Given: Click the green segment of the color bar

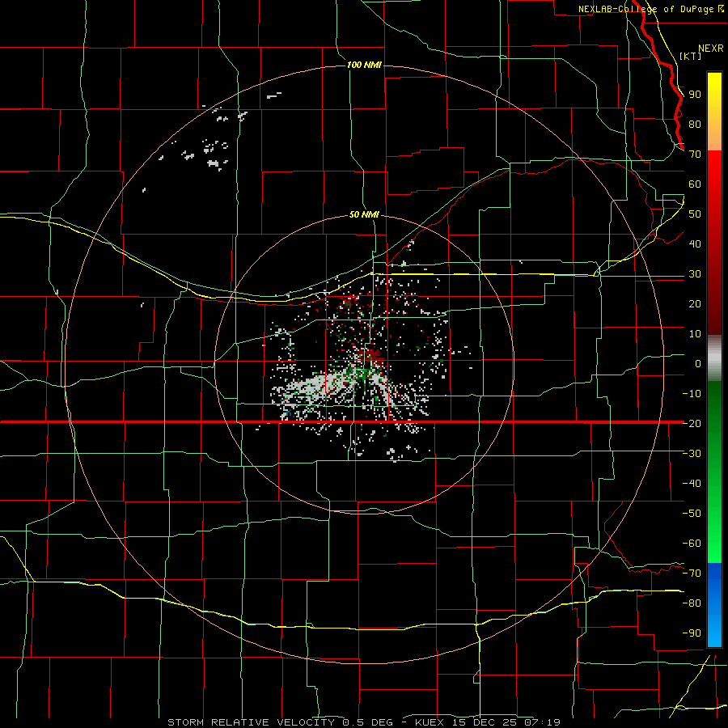Looking at the screenshot, I should 714,472.
